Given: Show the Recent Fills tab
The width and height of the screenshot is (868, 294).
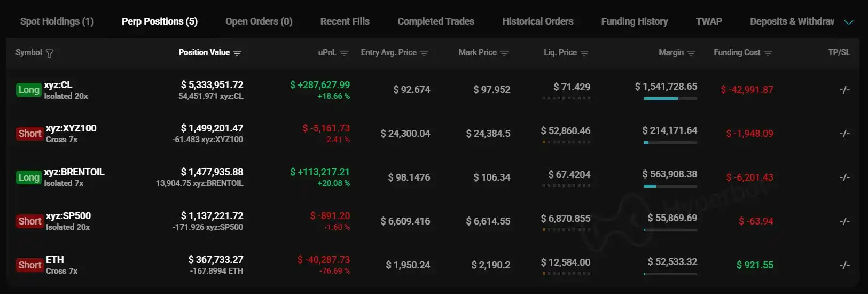Looking at the screenshot, I should (x=345, y=21).
